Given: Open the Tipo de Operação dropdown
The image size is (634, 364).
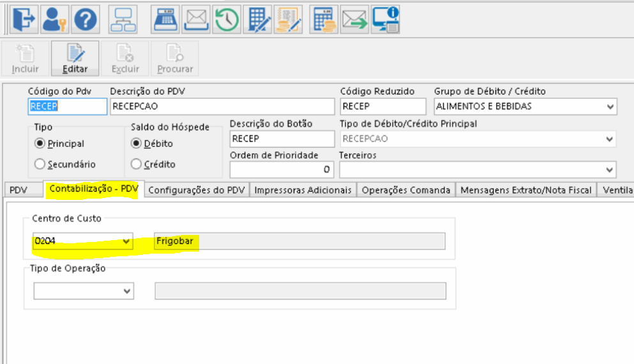Looking at the screenshot, I should [127, 291].
